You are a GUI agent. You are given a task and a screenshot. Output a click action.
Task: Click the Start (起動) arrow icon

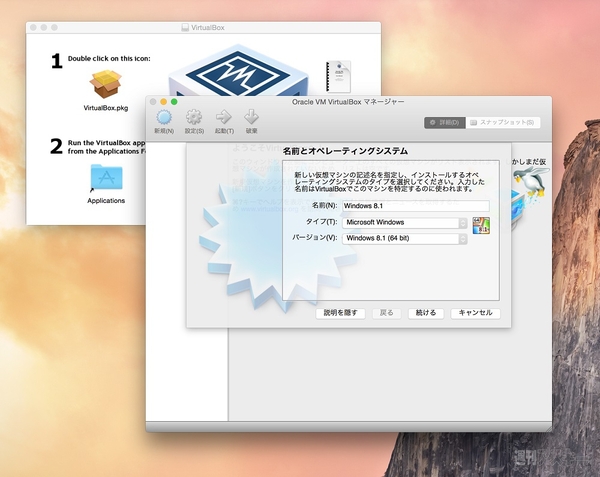coord(224,117)
